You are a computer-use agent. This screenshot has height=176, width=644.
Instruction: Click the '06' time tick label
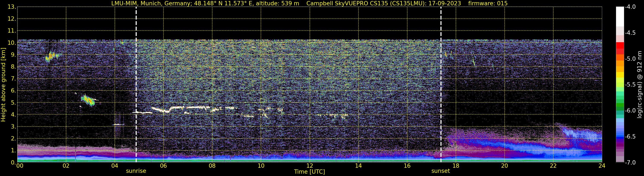(163, 166)
